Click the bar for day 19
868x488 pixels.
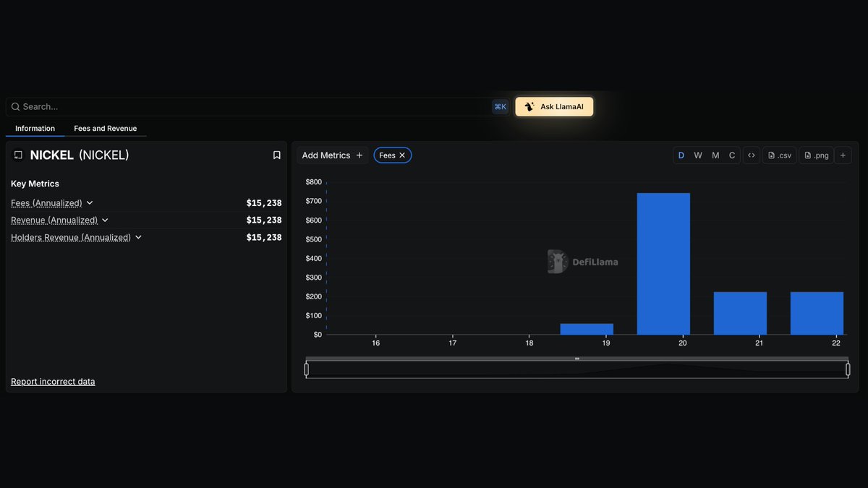(587, 329)
